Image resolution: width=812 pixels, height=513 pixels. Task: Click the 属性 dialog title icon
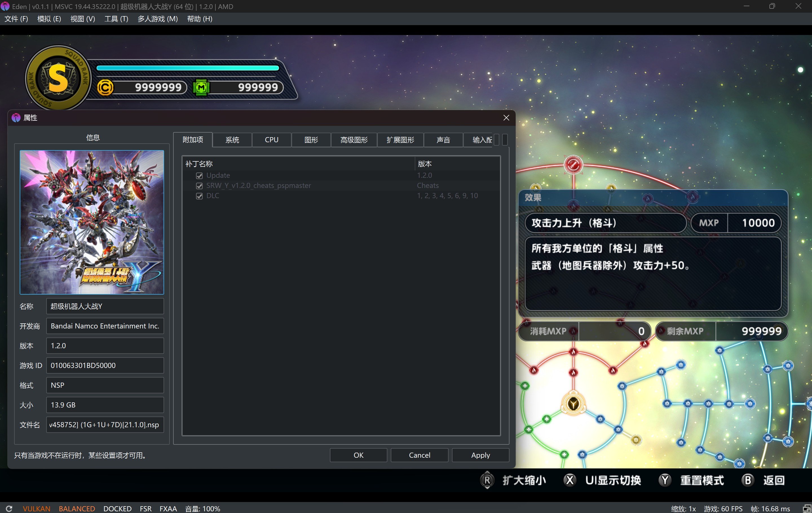pyautogui.click(x=16, y=118)
